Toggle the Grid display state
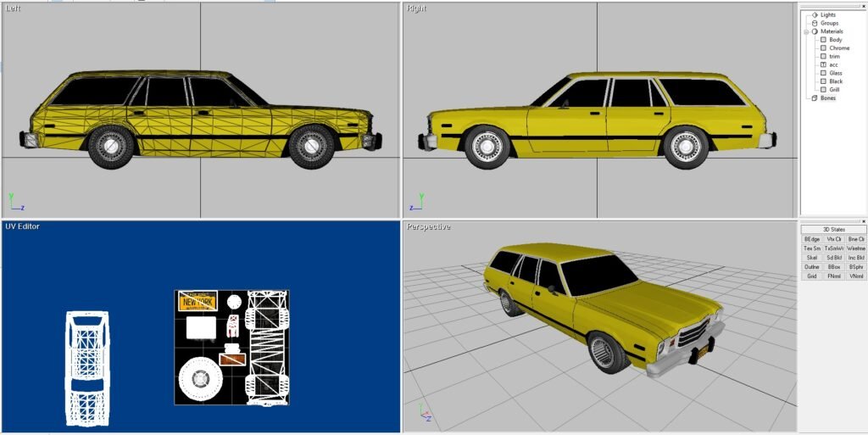The height and width of the screenshot is (435, 868). pos(811,276)
